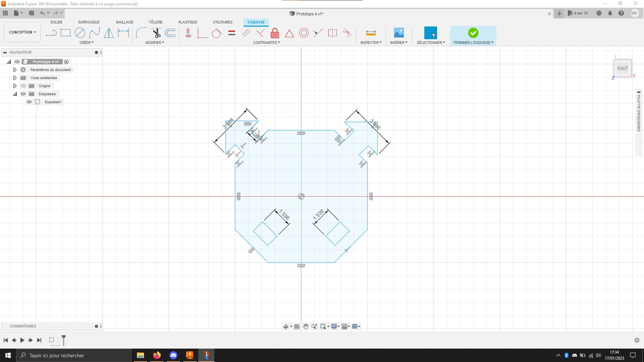This screenshot has width=644, height=362.
Task: Activate Prototype 4 v1 component radio button
Action: [66, 62]
